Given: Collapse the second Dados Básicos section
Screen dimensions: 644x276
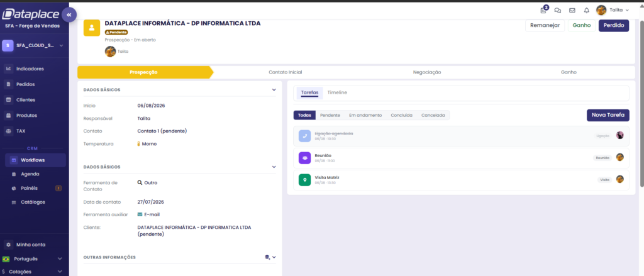Looking at the screenshot, I should click(274, 167).
